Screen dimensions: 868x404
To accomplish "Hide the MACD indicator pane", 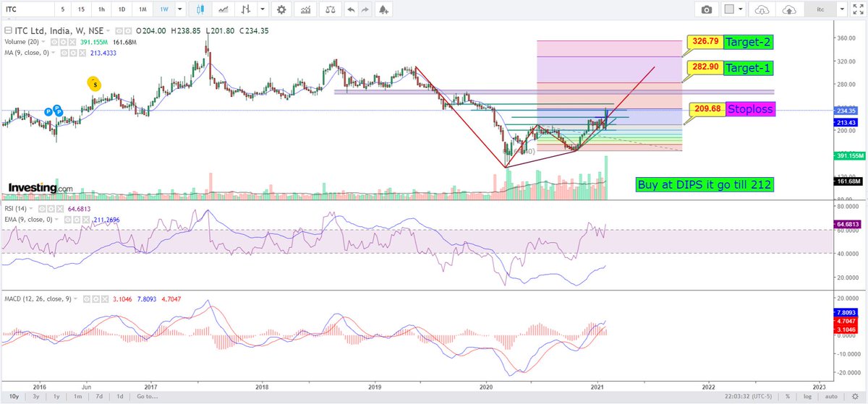I will point(87,298).
